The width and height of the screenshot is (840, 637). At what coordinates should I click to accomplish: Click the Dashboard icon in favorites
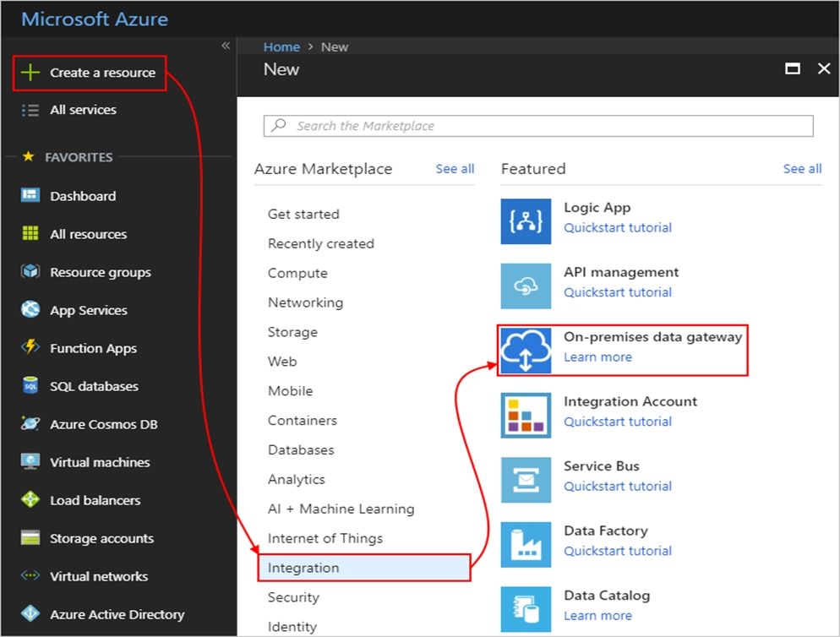pyautogui.click(x=30, y=195)
